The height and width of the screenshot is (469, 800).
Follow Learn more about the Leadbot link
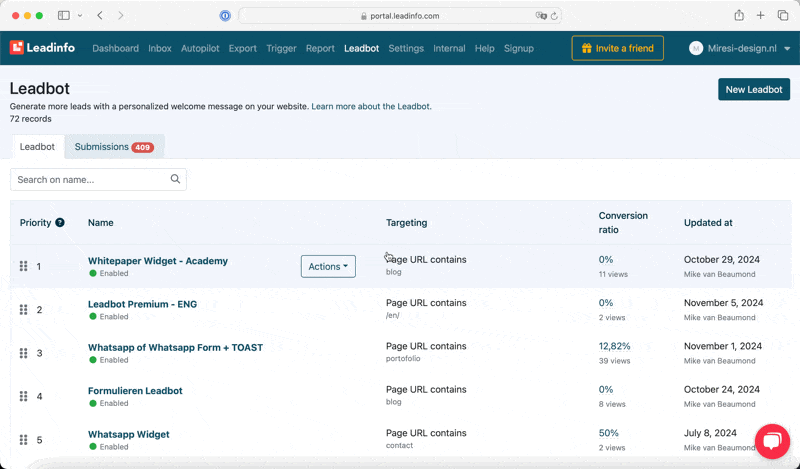tap(371, 107)
